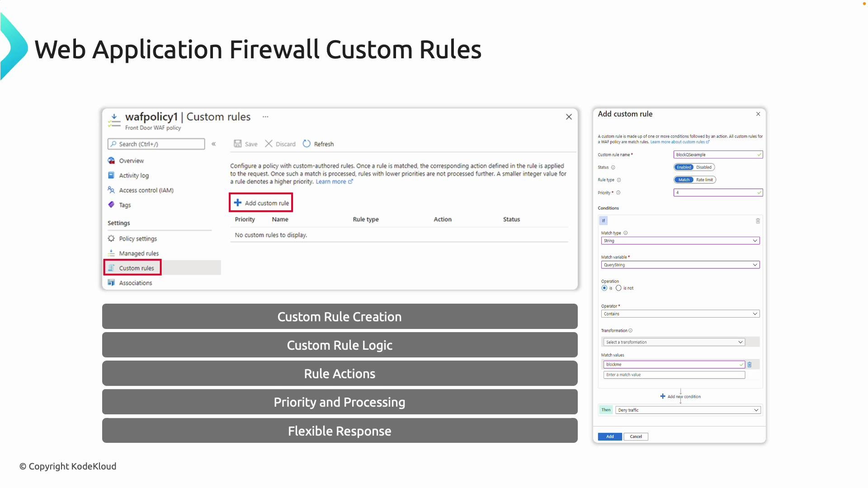This screenshot has width=868, height=488.
Task: Open Learn more link in policy description
Action: click(334, 182)
